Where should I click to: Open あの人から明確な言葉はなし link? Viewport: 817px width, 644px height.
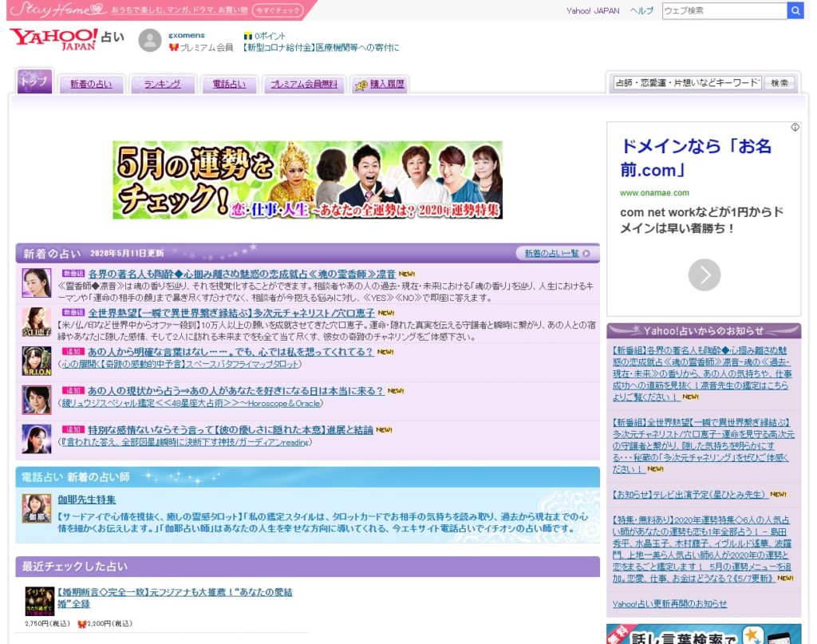click(x=231, y=352)
